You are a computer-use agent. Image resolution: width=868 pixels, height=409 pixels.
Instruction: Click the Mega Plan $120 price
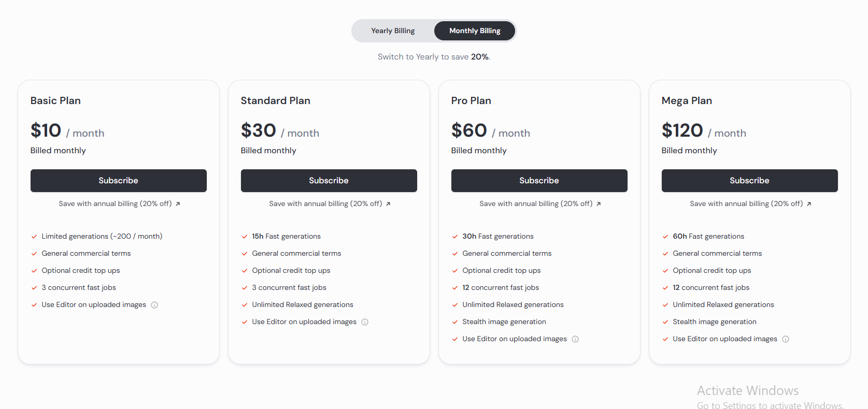click(682, 130)
